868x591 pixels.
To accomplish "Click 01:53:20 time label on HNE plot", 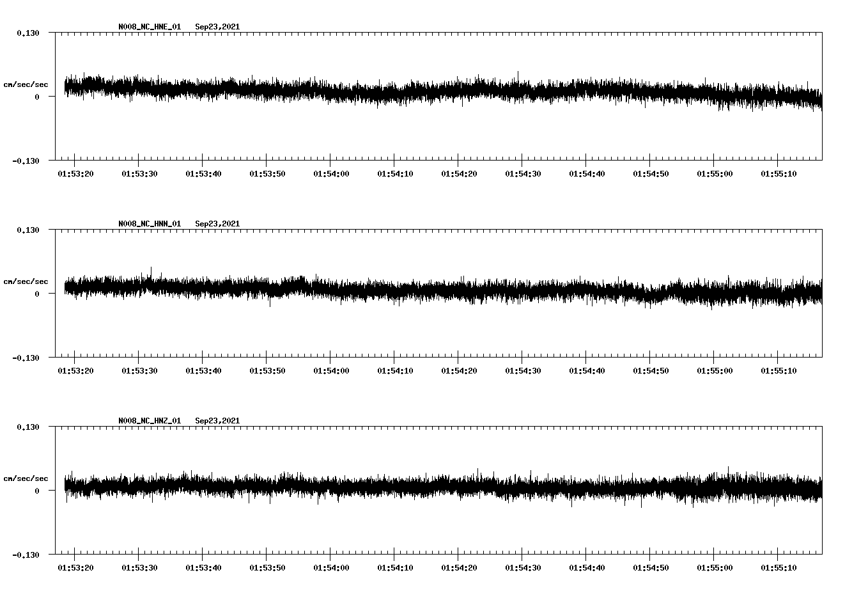I will click(75, 173).
